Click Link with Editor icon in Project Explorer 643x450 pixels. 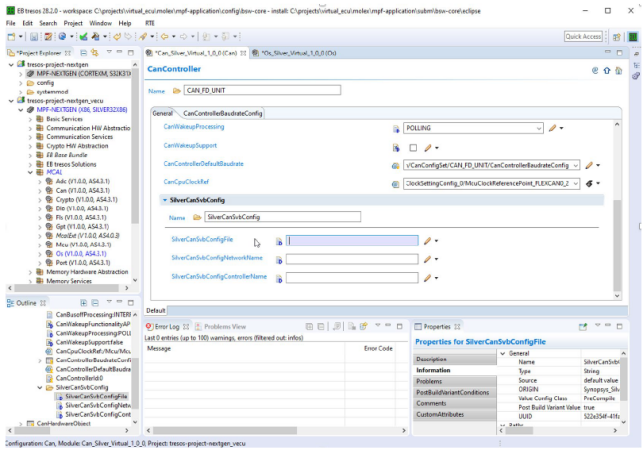(95, 53)
